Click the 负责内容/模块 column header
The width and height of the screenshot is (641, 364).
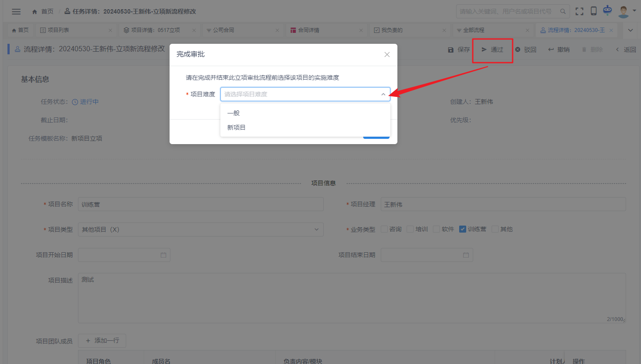pos(303,361)
